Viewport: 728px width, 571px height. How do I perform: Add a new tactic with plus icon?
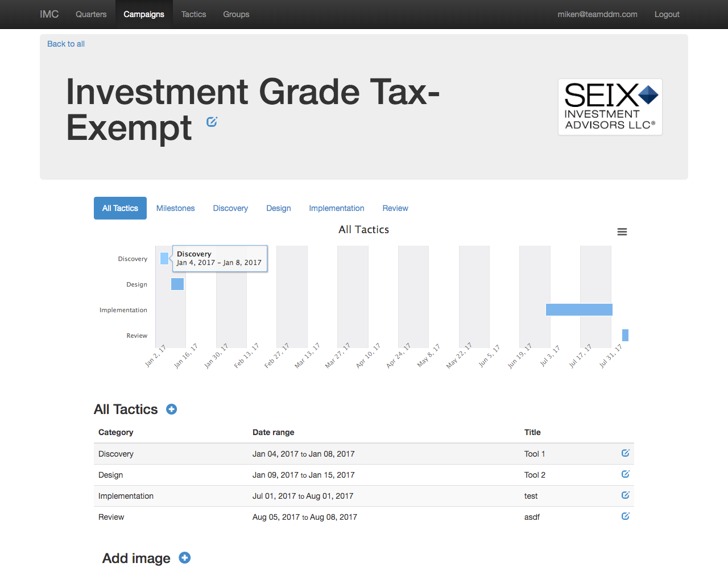tap(171, 409)
